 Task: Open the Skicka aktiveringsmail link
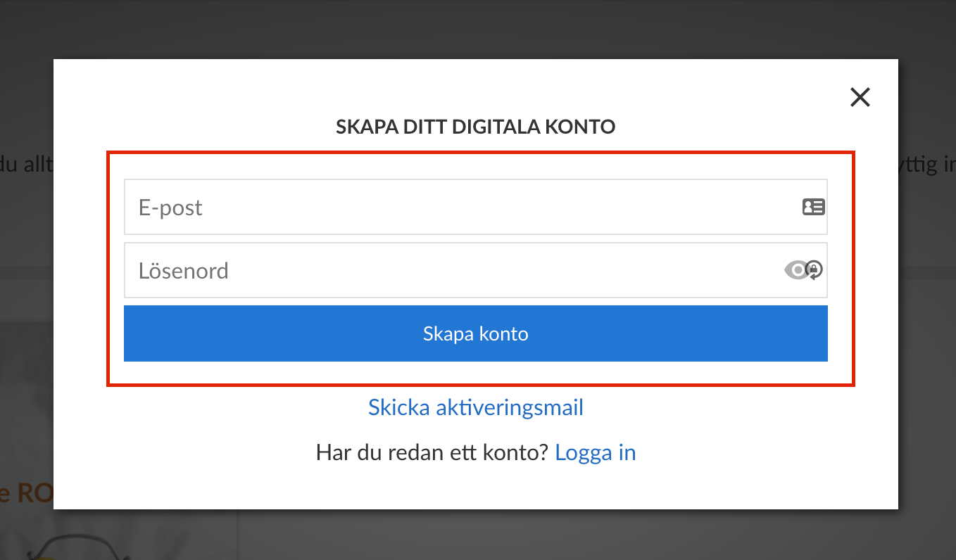(475, 407)
